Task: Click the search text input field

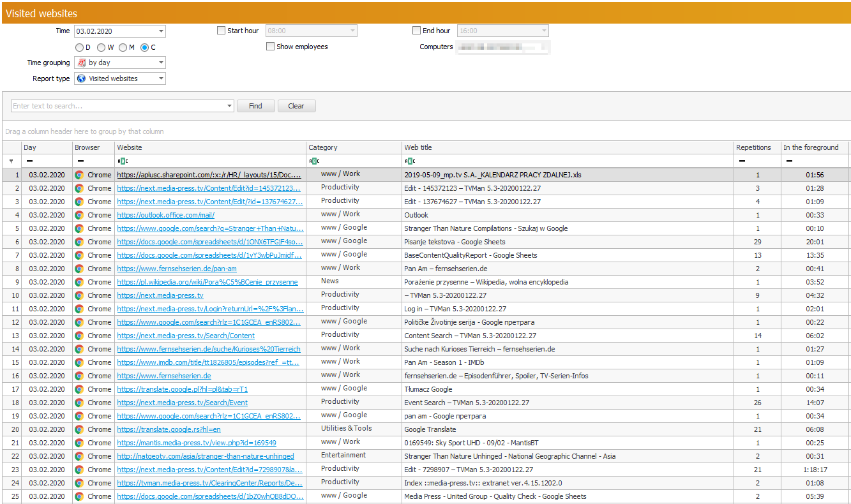Action: 118,106
